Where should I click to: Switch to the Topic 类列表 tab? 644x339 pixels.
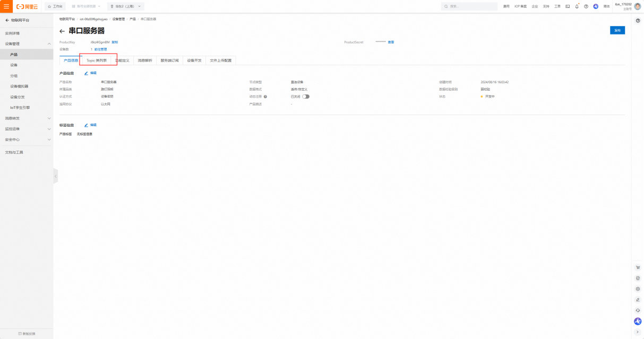coord(97,60)
